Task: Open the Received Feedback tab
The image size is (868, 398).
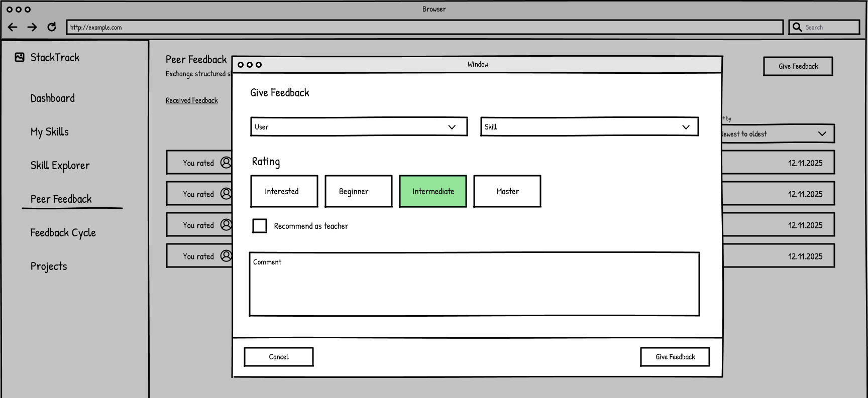Action: click(192, 100)
